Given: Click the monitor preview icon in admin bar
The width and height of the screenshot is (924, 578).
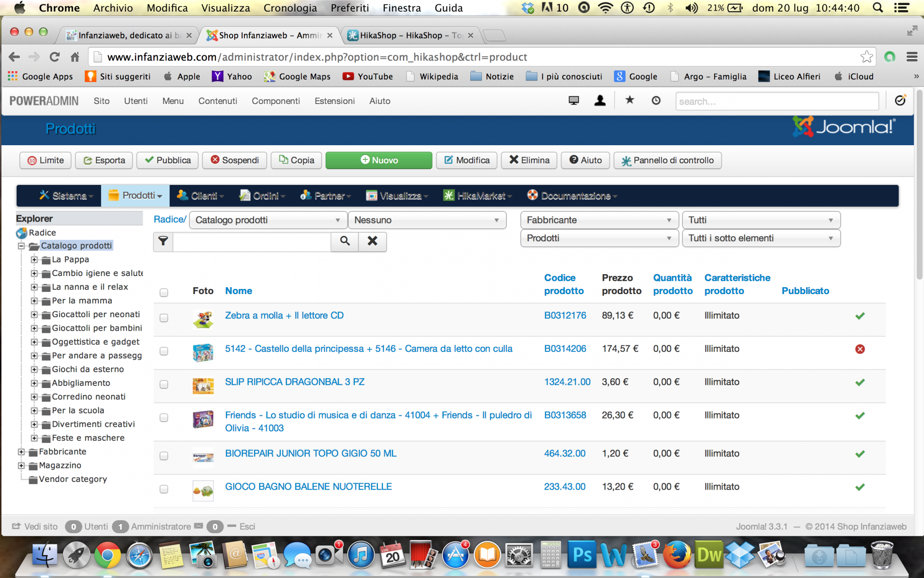Looking at the screenshot, I should click(573, 100).
